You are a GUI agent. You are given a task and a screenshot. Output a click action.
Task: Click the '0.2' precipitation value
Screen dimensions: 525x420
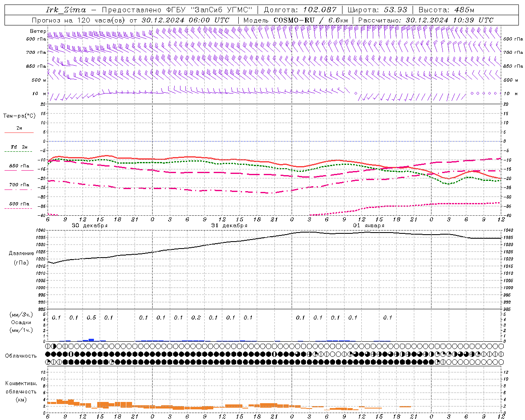coord(196,317)
